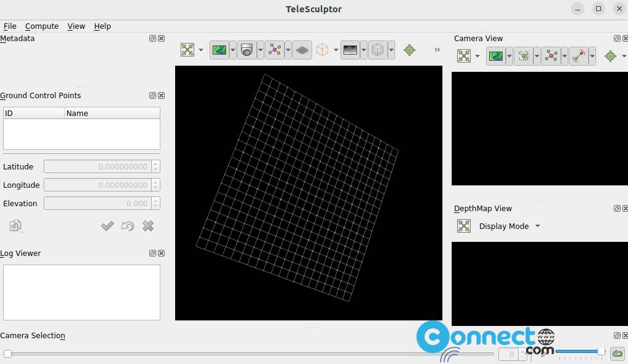Reset the Camera View with the expand-arrows icon
This screenshot has height=364, width=628.
(x=464, y=56)
